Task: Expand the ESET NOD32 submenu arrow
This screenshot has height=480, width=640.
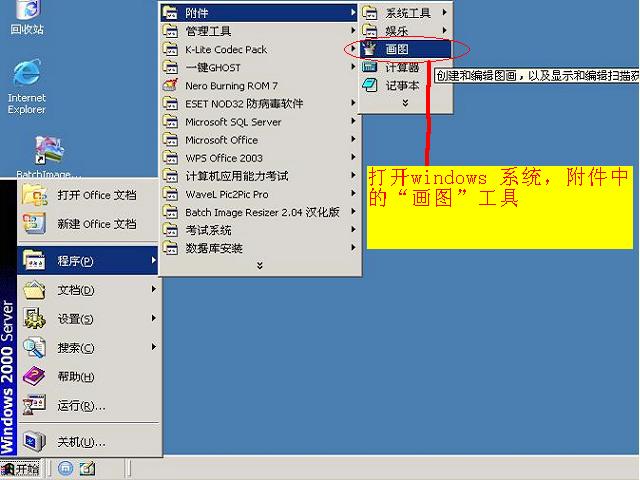Action: pyautogui.click(x=353, y=103)
